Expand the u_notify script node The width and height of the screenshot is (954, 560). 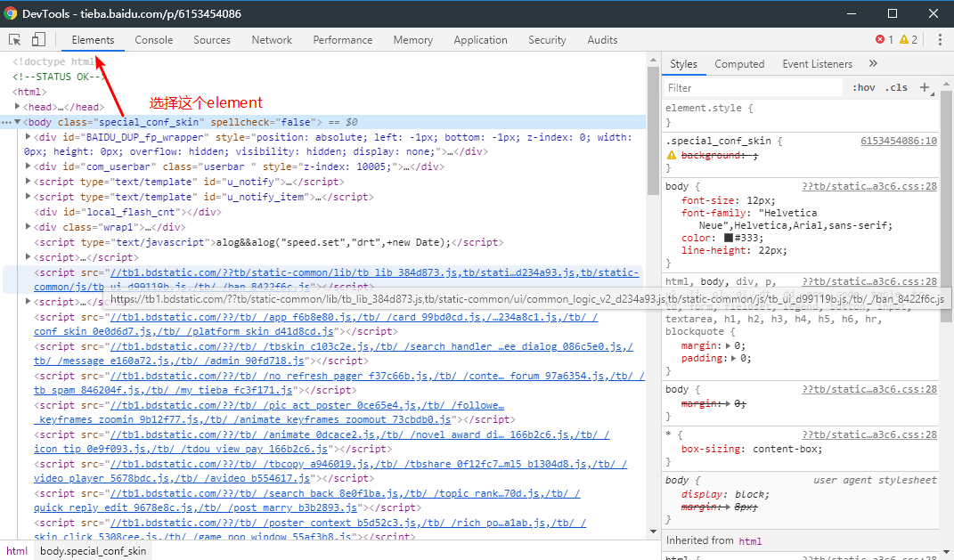28,181
